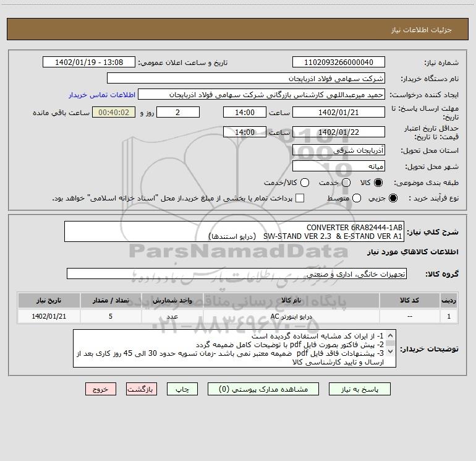This screenshot has width=476, height=461.
Task: Click the بازگشت back button
Action: (x=142, y=389)
